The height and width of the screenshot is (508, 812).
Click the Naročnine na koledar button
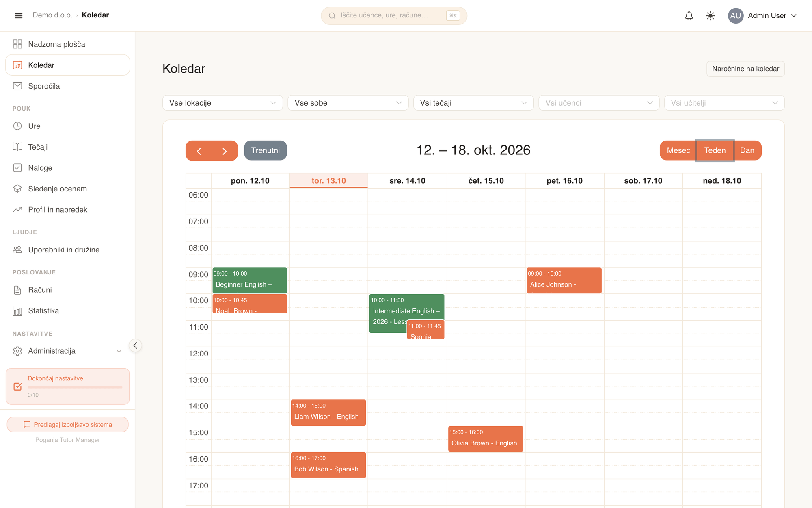pos(745,69)
